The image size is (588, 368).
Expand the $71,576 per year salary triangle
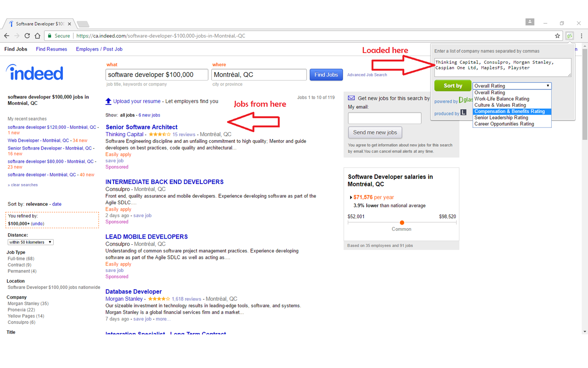[351, 197]
